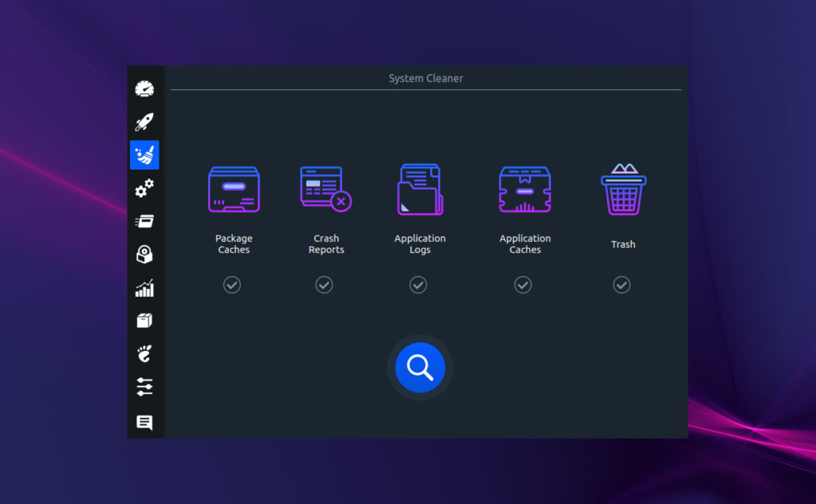816x504 pixels.
Task: Open the Dashboard via speedometer icon
Action: [x=144, y=88]
